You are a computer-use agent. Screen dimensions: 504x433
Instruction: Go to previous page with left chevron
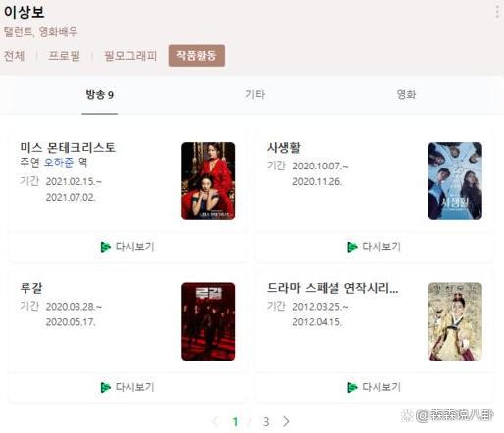215,421
